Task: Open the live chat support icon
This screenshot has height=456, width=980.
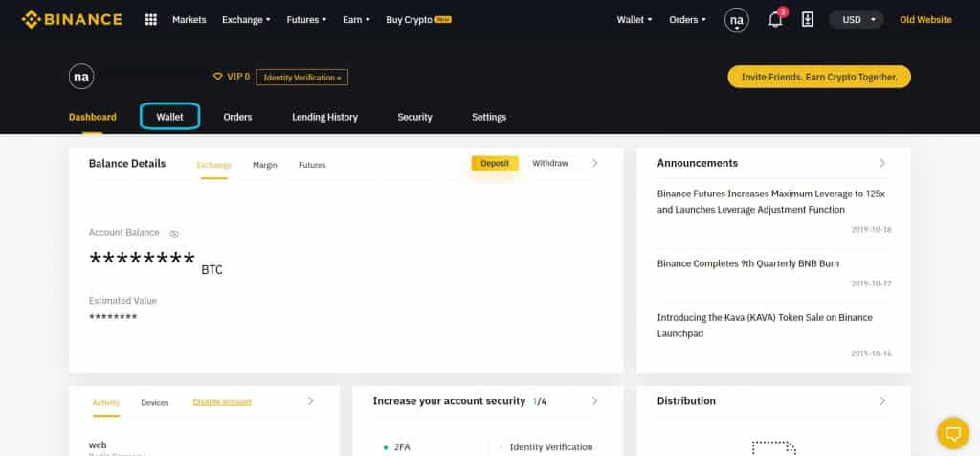Action: 953,433
